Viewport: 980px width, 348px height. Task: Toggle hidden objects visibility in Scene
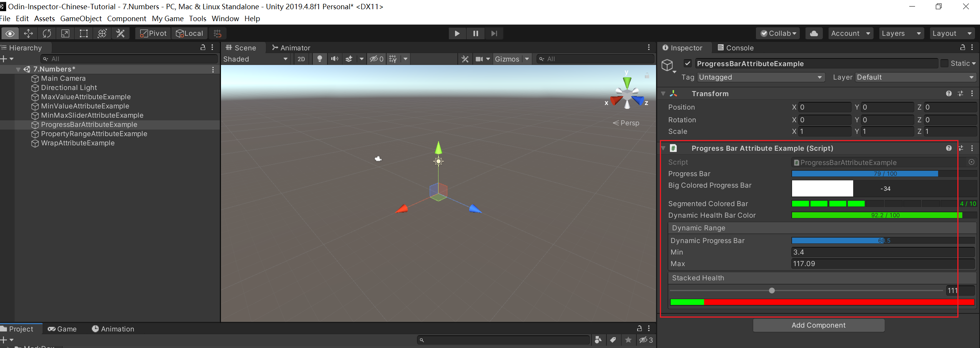point(376,59)
